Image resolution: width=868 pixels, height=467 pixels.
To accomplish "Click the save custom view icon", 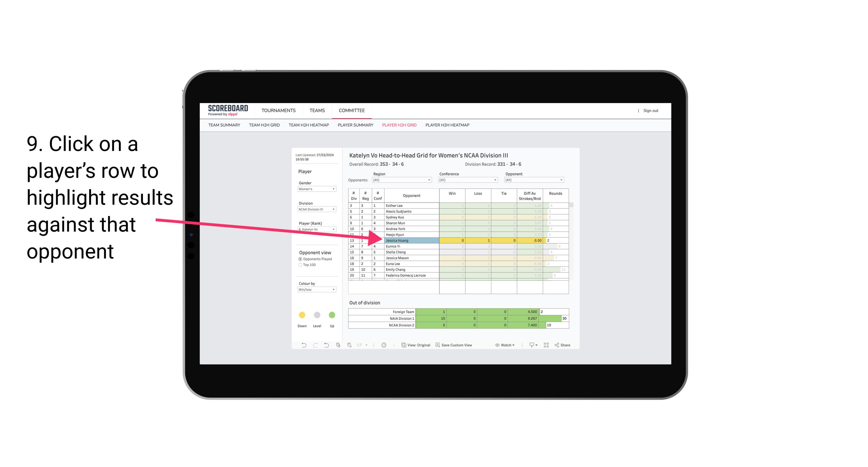I will [x=438, y=346].
